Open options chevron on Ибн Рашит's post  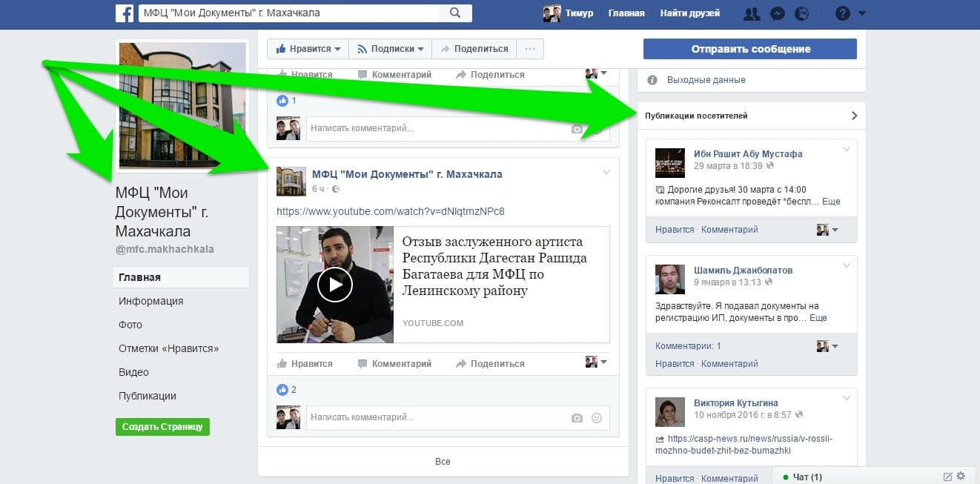click(847, 150)
